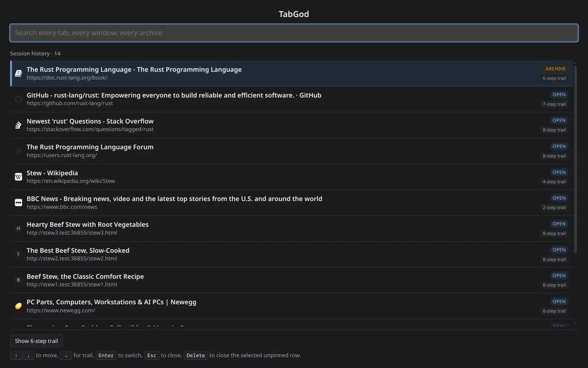Click Show 6-step trail button
This screenshot has height=368, width=588.
point(36,341)
